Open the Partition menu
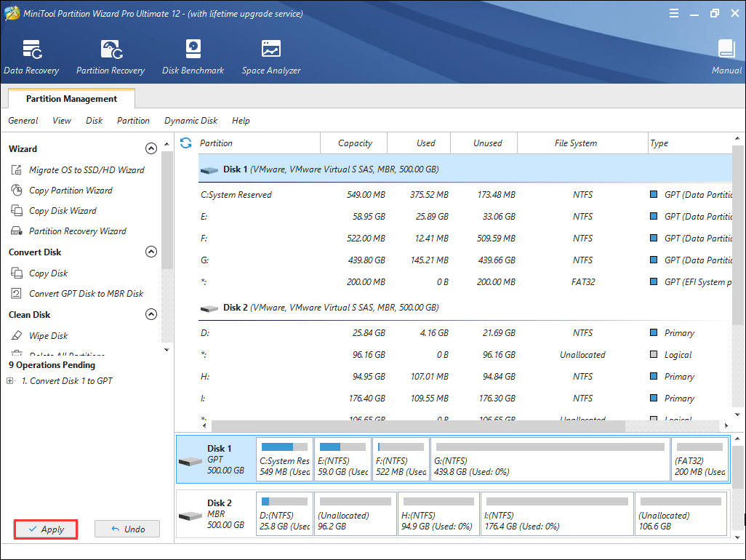 133,121
